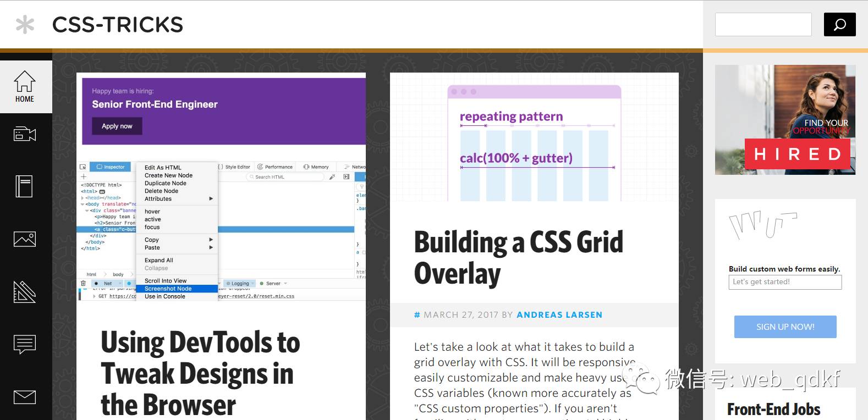Open the picture gallery sidebar icon
The height and width of the screenshot is (420, 868).
[25, 239]
